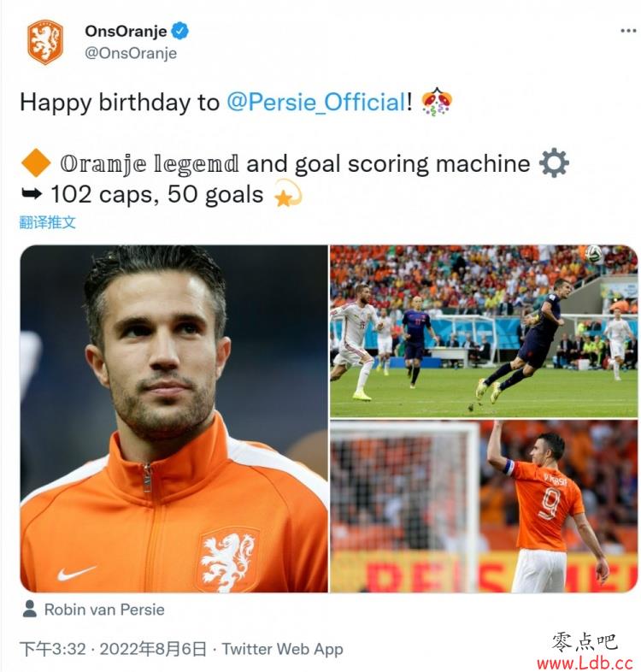Open the diving header match photo
This screenshot has width=641, height=672.
[x=484, y=331]
